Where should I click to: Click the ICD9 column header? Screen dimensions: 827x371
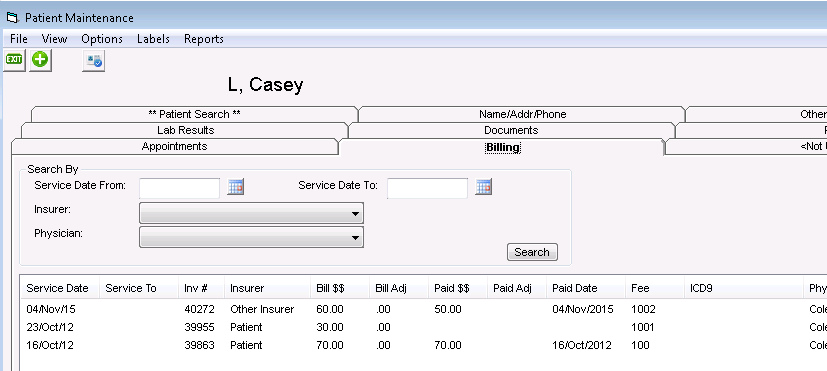tap(744, 288)
